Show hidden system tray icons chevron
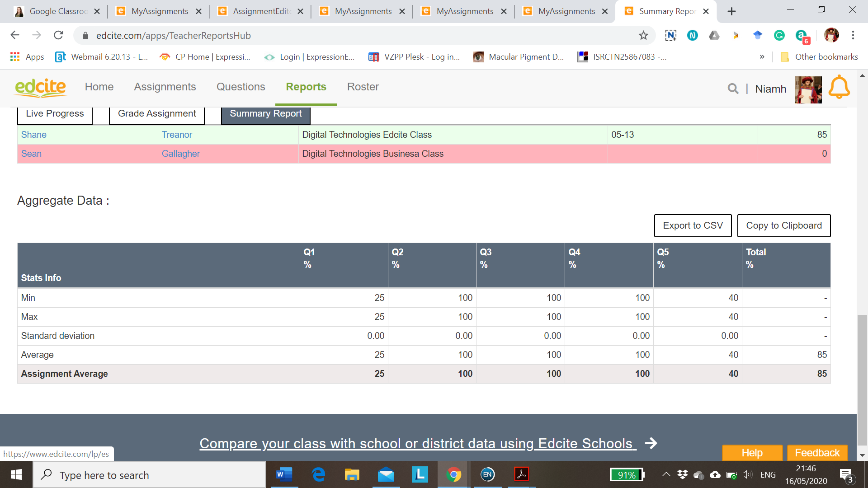Viewport: 868px width, 488px height. click(666, 474)
